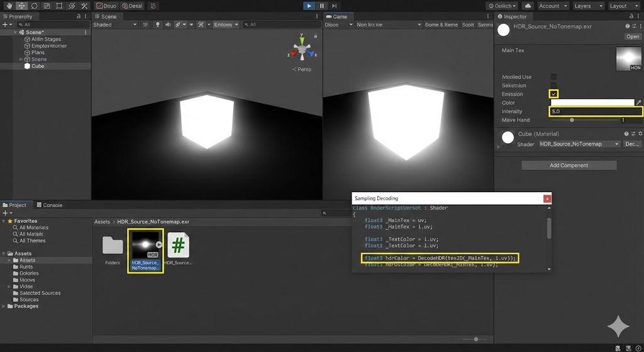Pick color with the eyedropper icon
The image size is (644, 352).
tap(638, 103)
